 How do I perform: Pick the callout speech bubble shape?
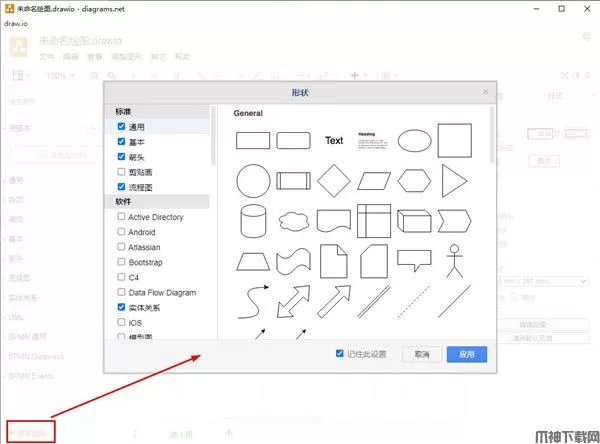(x=414, y=260)
